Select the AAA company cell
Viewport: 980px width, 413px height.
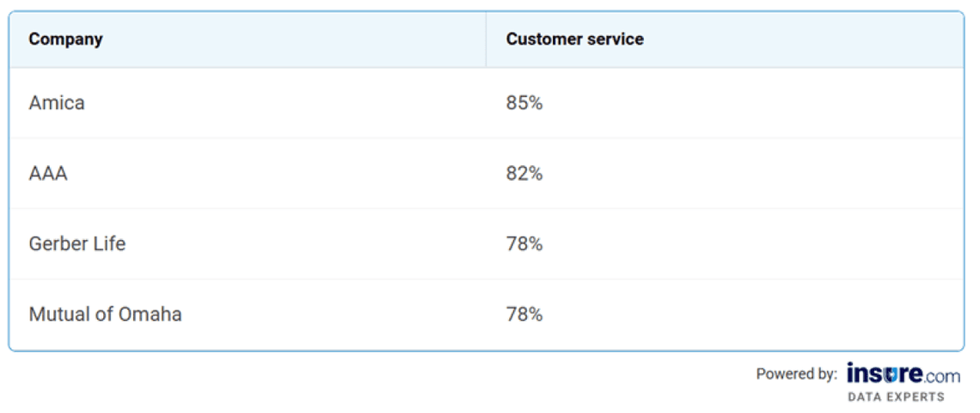click(x=48, y=174)
